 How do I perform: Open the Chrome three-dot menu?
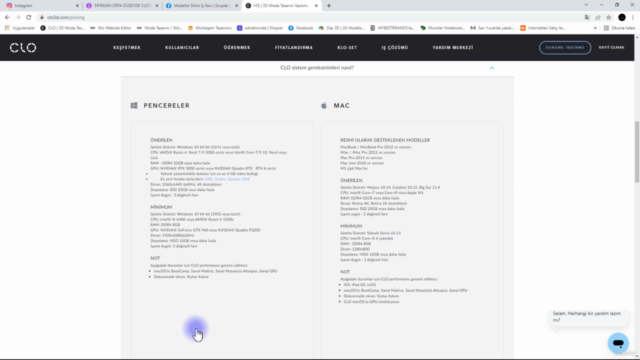pos(633,18)
